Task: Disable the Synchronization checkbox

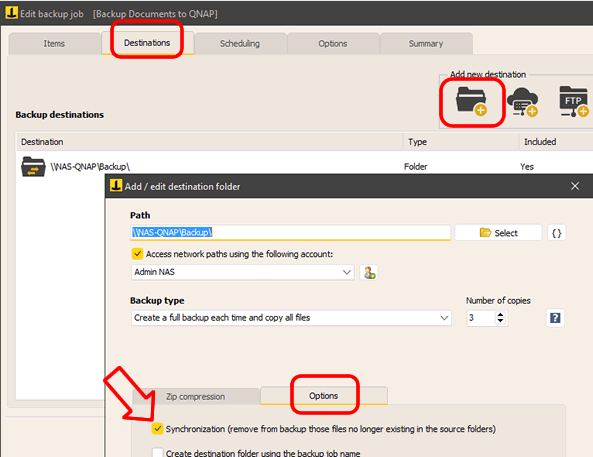Action: 157,429
